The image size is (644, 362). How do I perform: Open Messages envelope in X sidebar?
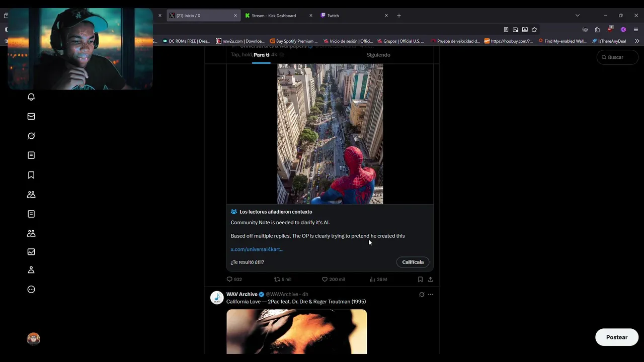[x=31, y=116]
